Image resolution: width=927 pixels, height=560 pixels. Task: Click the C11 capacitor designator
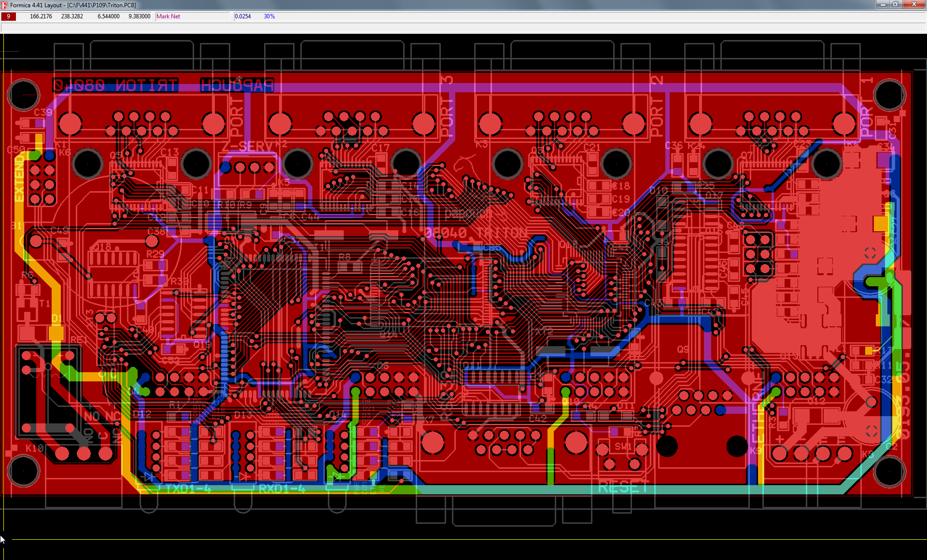[x=200, y=190]
